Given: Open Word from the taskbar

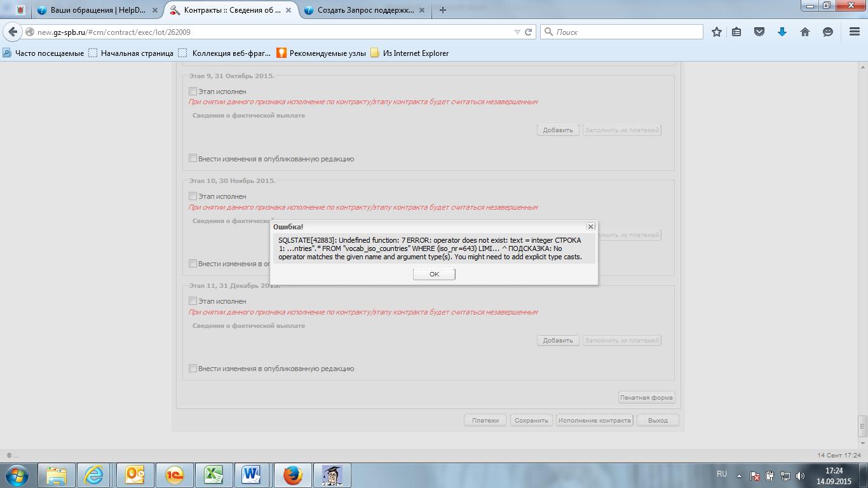Looking at the screenshot, I should (254, 475).
